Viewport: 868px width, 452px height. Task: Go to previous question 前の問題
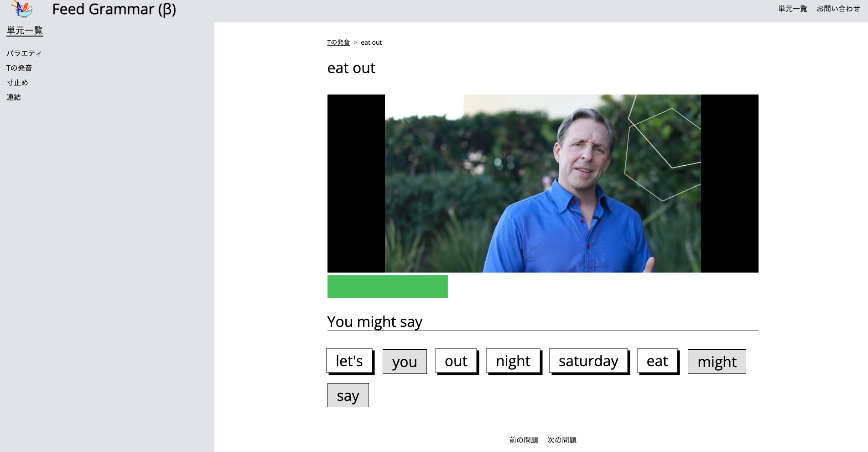(x=524, y=440)
